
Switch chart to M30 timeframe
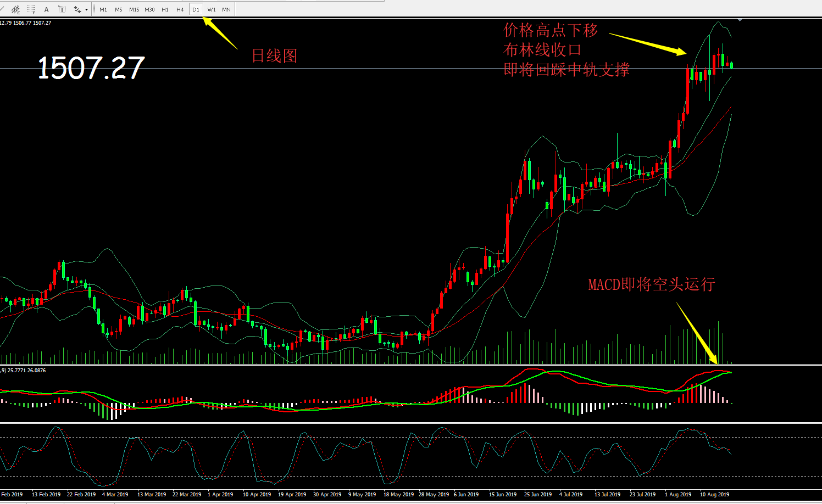149,9
